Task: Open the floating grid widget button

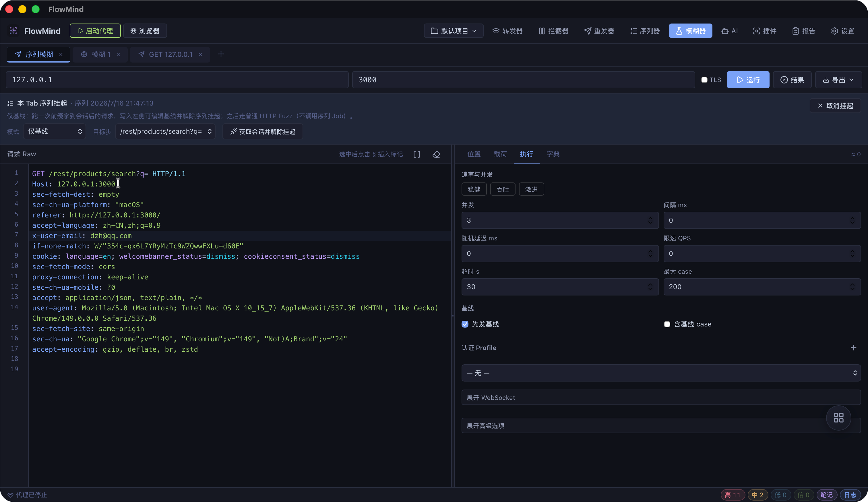Action: pyautogui.click(x=838, y=418)
